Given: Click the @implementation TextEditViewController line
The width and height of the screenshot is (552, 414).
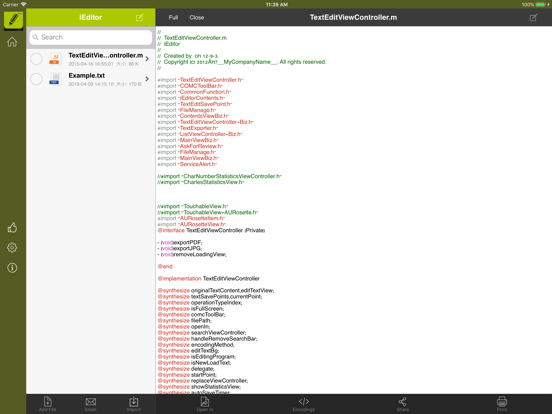Looking at the screenshot, I should [208, 278].
